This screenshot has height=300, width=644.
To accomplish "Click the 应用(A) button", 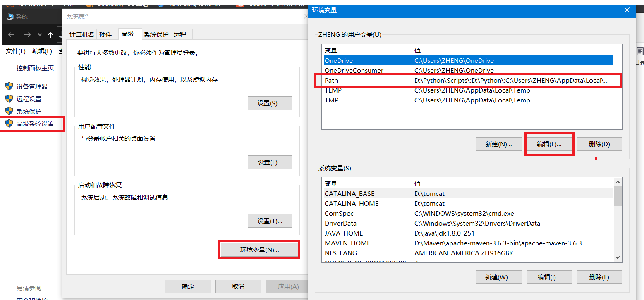I will (x=287, y=286).
